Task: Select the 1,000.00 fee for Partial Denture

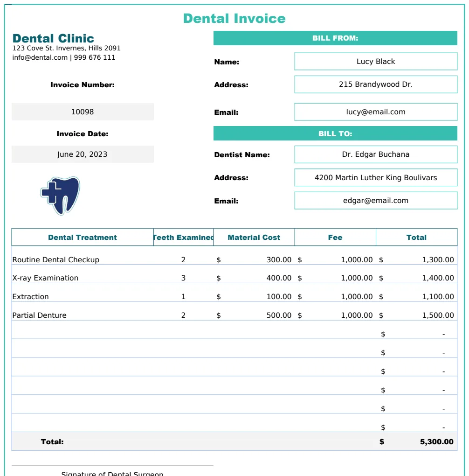Action: click(x=357, y=315)
